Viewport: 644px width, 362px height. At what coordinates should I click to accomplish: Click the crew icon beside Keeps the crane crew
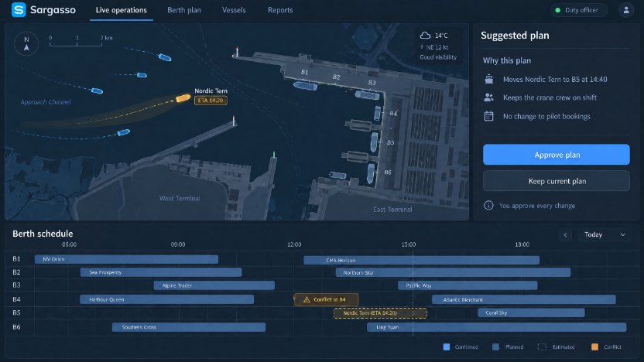click(488, 97)
